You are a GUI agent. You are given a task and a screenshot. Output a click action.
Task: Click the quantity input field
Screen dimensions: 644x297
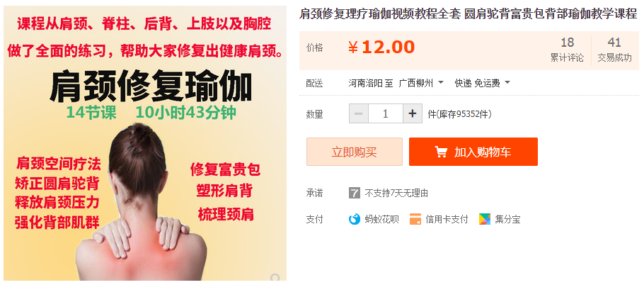385,113
